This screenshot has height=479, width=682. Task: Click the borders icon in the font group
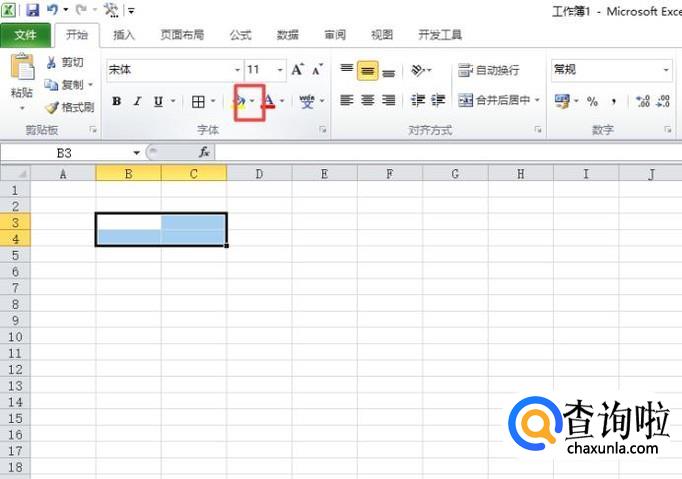point(198,101)
